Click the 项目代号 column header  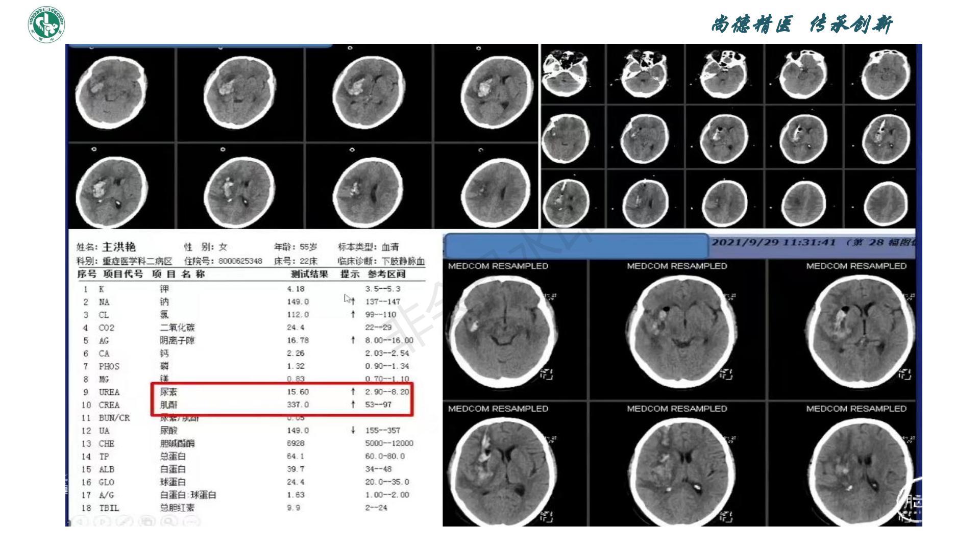(123, 274)
